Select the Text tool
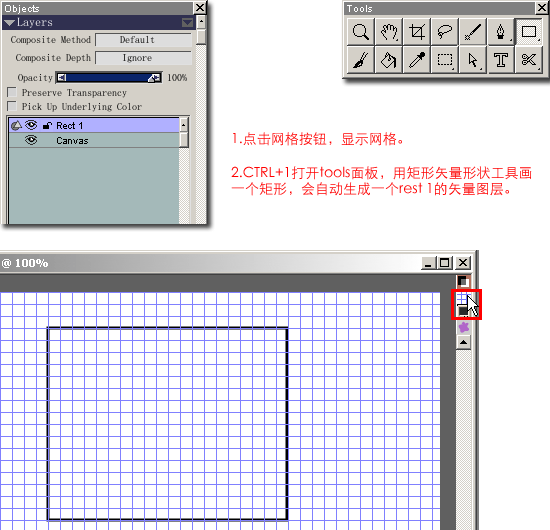Screen dimensions: 550x530 [501, 60]
